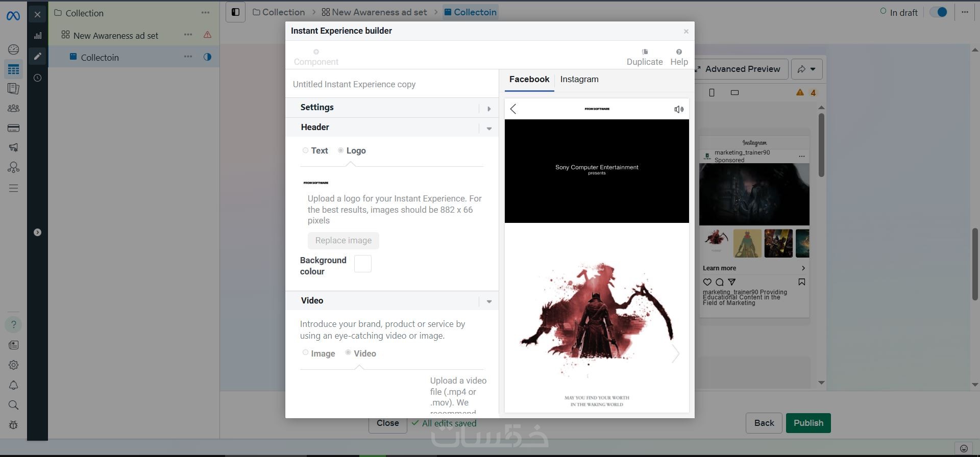
Task: Open Events Manager icon in sidebar
Action: coord(13,167)
